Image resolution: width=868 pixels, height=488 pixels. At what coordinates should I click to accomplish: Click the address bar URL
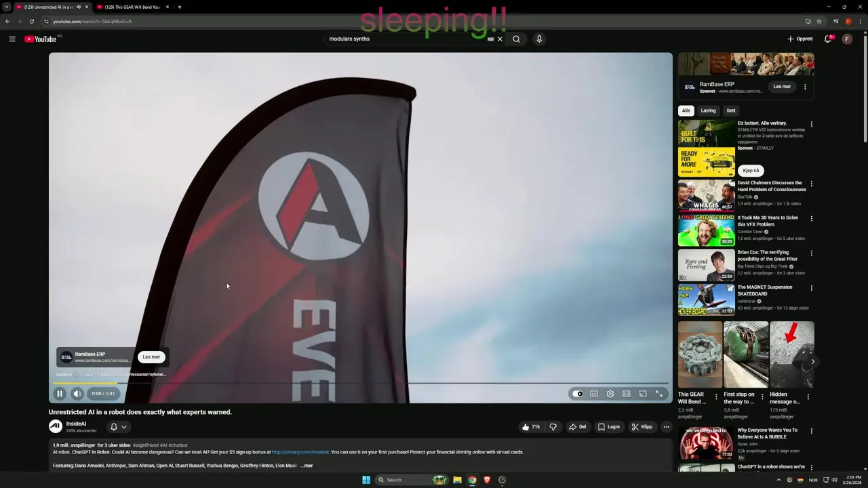click(x=92, y=21)
